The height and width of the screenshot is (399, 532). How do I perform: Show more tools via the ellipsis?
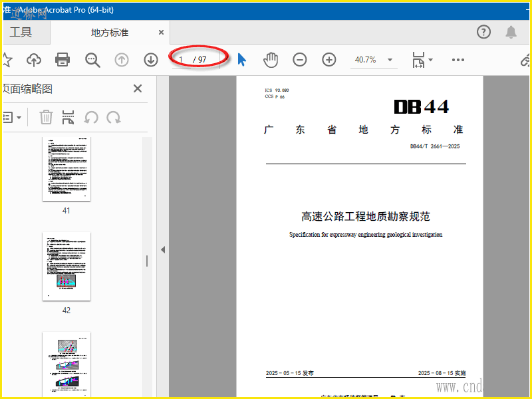pos(458,60)
